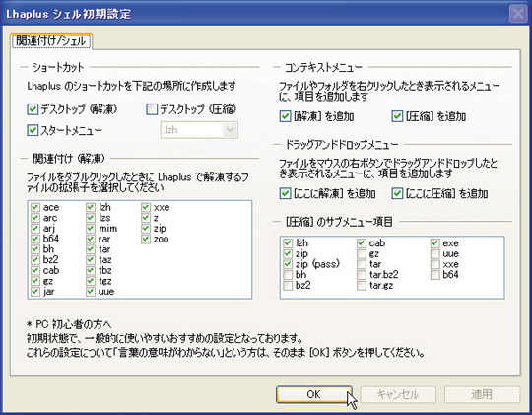Uncheck exe in compress submenu
The height and width of the screenshot is (415, 532).
pos(435,243)
